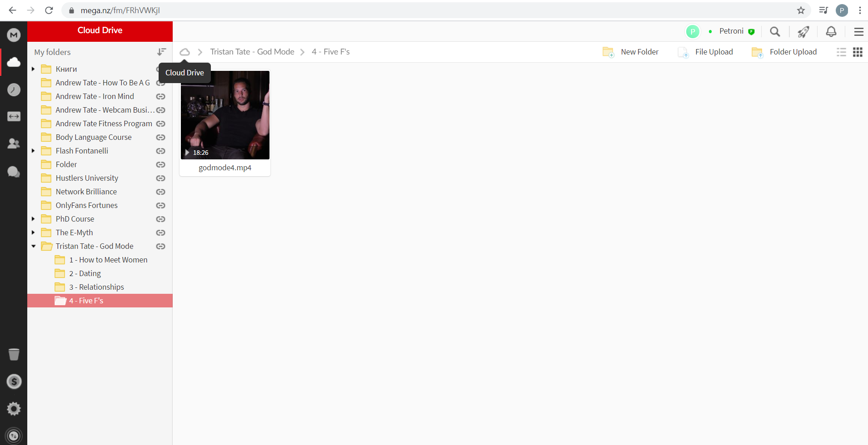Open the Transfers arrows icon in sidebar

click(x=14, y=117)
